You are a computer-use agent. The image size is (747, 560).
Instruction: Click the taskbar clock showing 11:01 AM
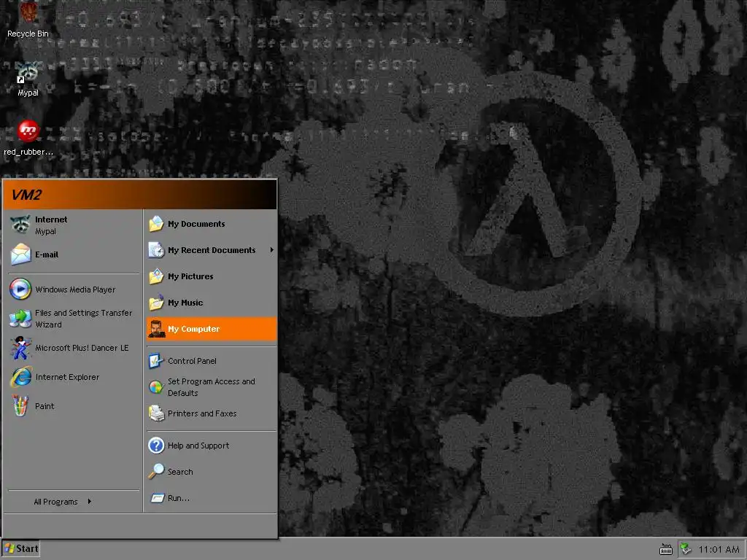point(719,550)
